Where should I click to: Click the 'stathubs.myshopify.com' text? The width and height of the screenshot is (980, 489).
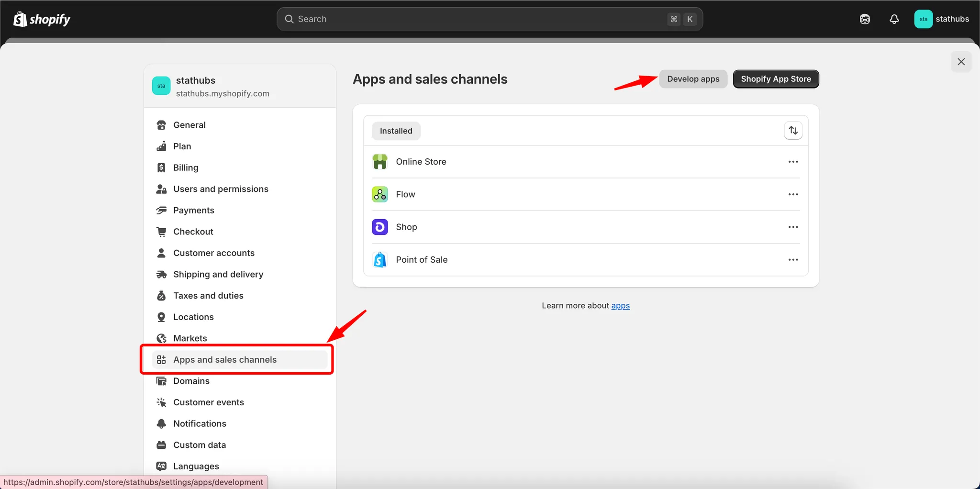223,94
